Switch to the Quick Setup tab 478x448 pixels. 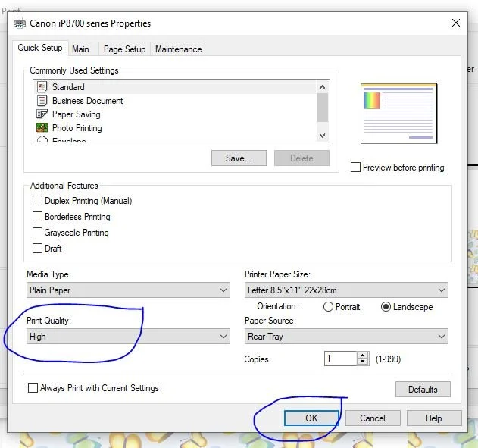40,48
